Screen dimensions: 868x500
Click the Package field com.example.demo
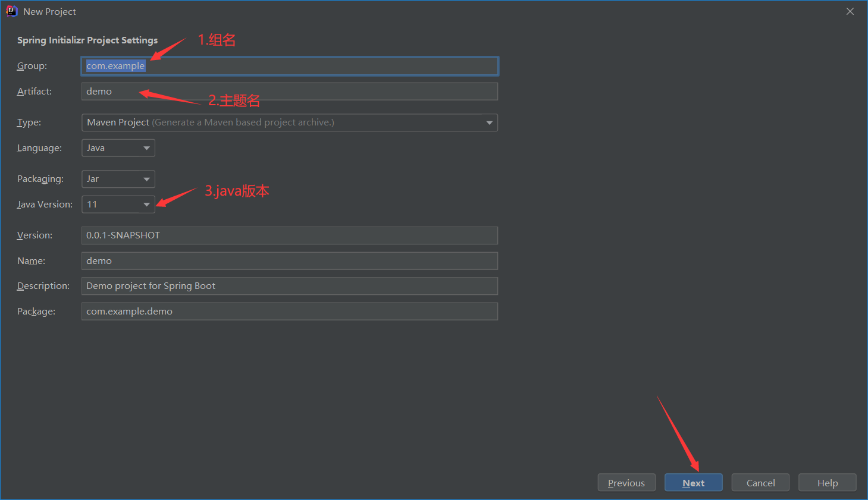coord(290,312)
